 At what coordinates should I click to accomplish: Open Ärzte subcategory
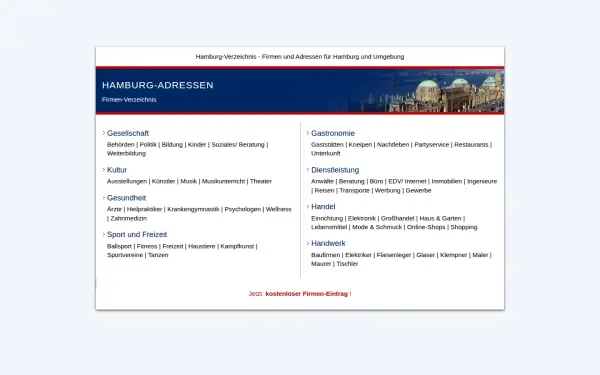pos(114,209)
